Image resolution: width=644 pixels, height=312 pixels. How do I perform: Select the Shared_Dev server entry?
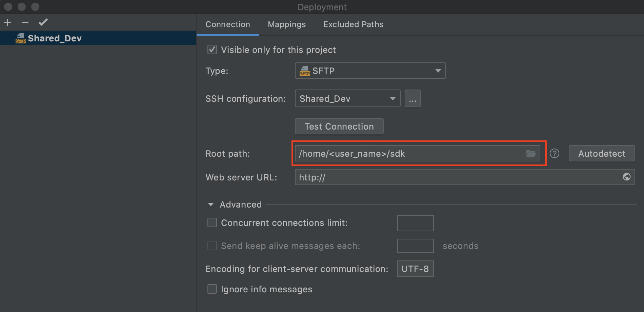tap(98, 38)
